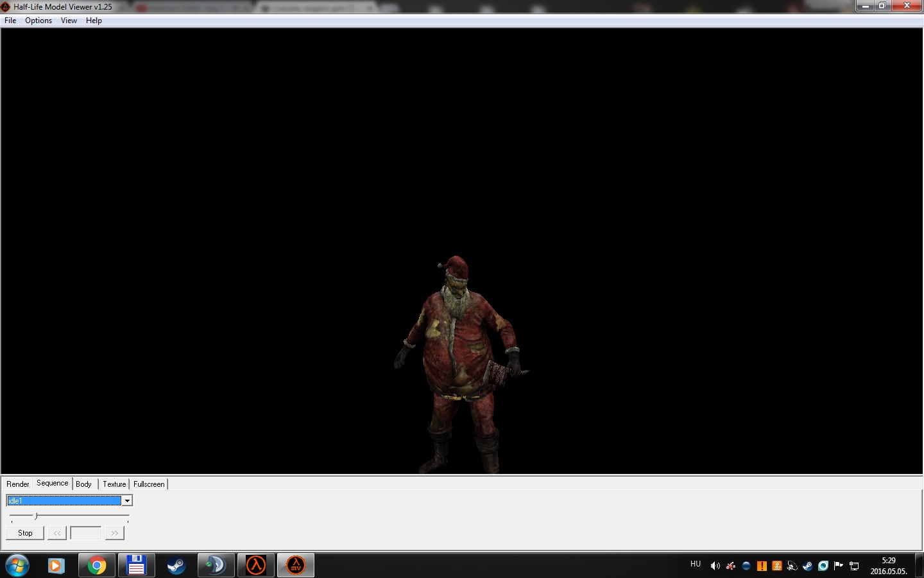Image resolution: width=924 pixels, height=578 pixels.
Task: Open the Texture tab
Action: click(x=114, y=484)
